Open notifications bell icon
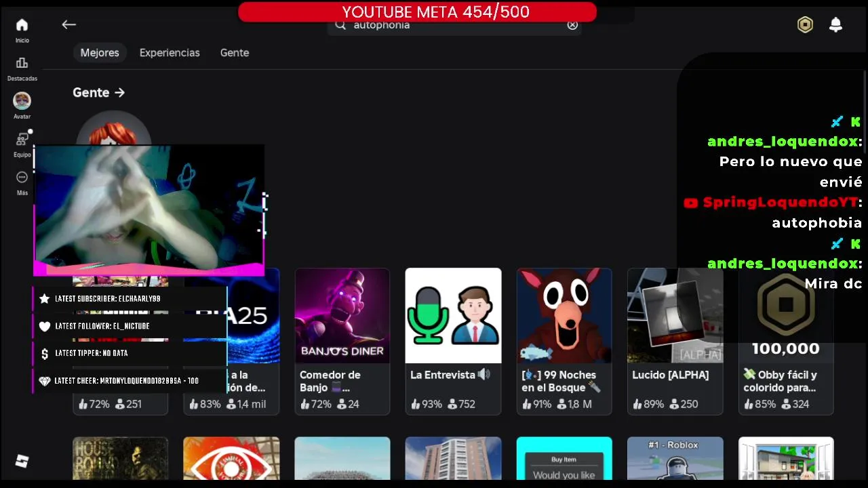The height and width of the screenshot is (488, 868). point(835,25)
